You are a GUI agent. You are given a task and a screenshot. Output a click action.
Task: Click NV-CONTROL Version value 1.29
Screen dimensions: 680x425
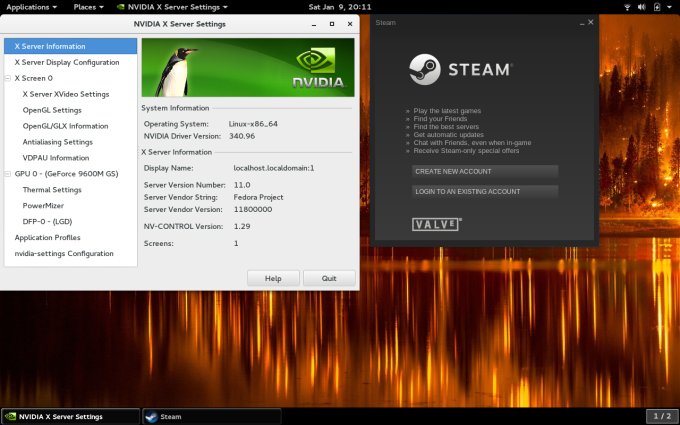242,226
